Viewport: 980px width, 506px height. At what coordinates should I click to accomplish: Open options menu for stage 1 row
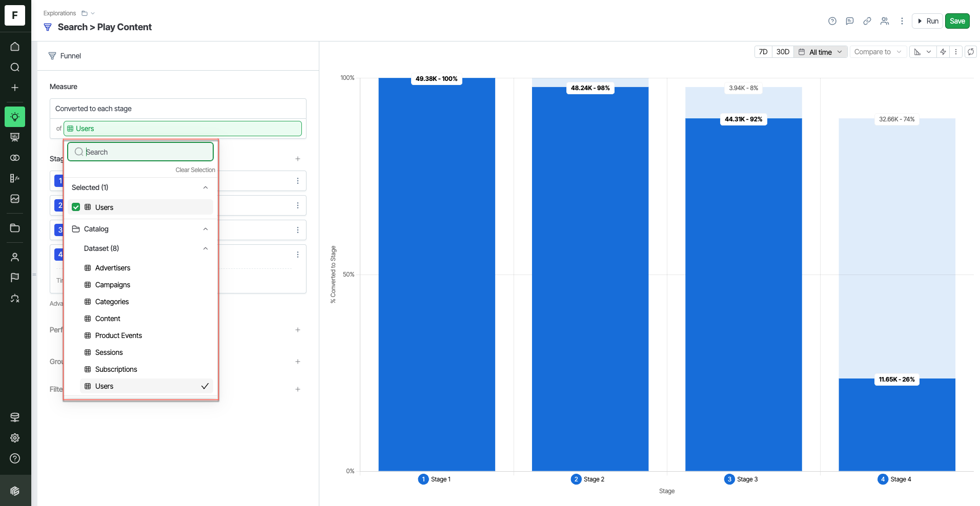pyautogui.click(x=298, y=181)
